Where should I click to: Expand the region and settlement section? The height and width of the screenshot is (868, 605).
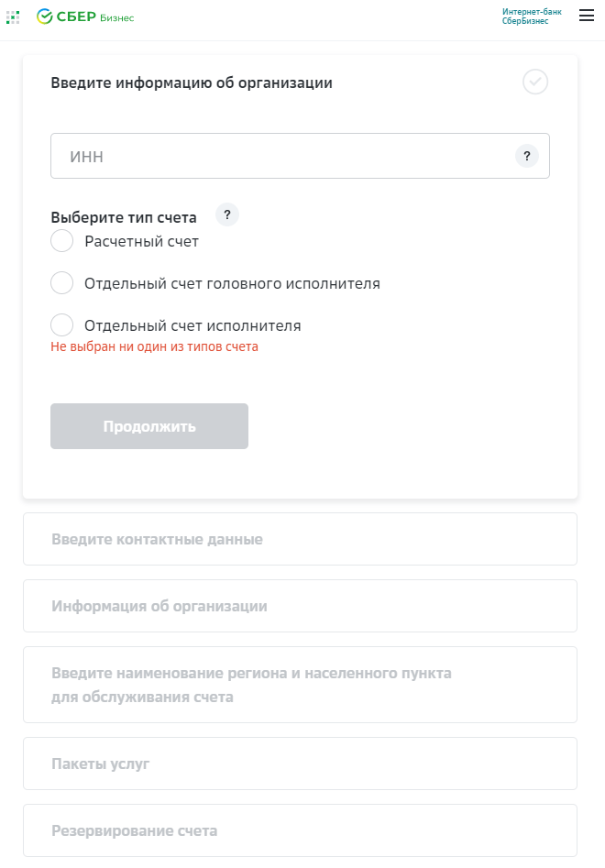pyautogui.click(x=300, y=684)
